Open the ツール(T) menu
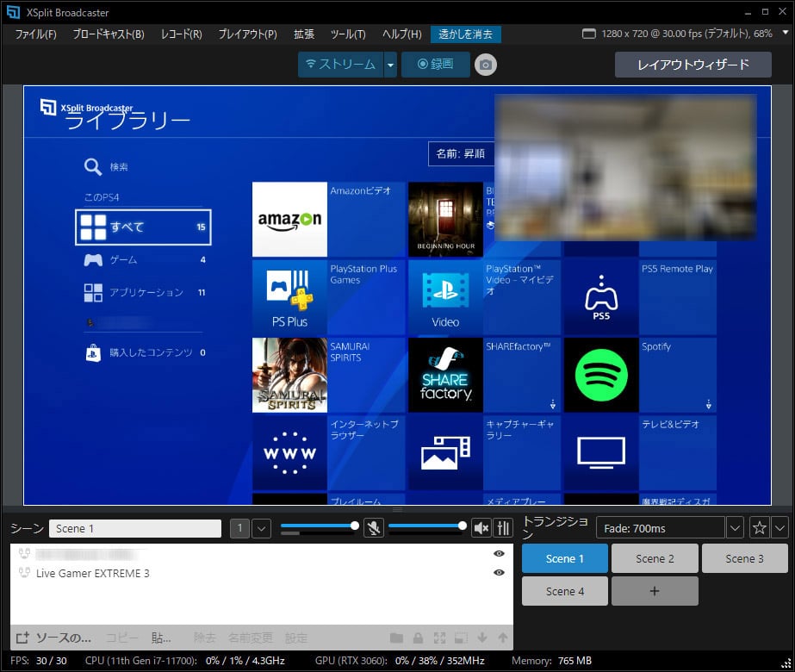Viewport: 795px width, 672px height. [x=348, y=34]
